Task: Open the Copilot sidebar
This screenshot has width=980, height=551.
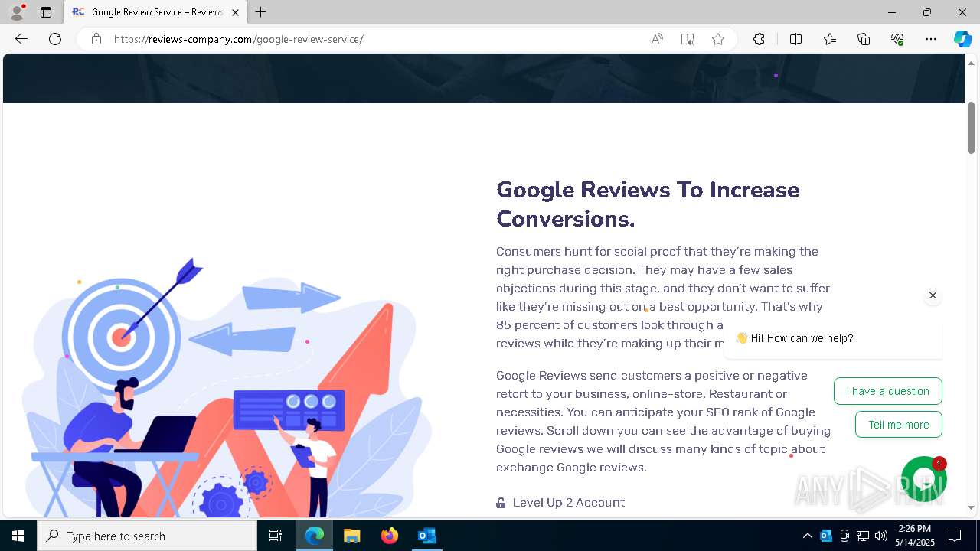Action: 962,39
